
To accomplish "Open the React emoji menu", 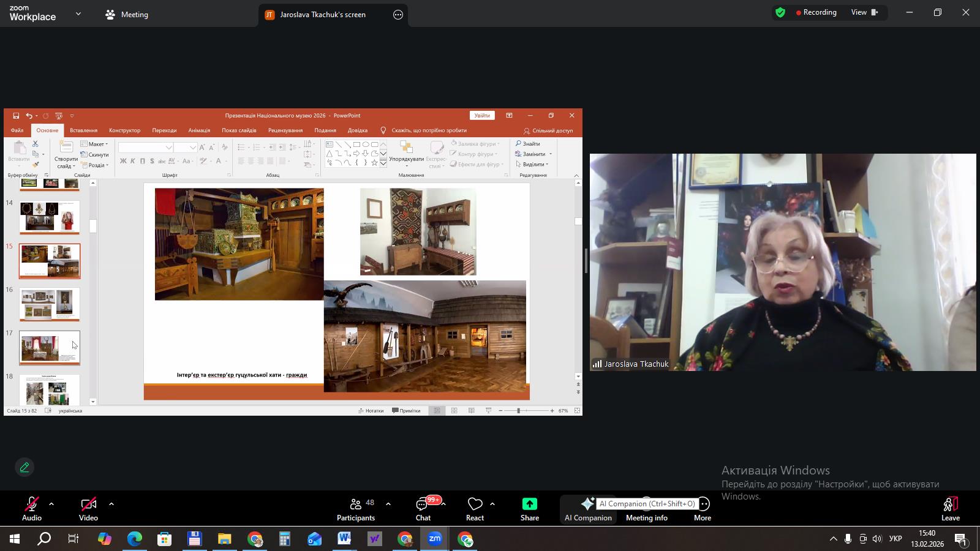I will click(x=475, y=509).
